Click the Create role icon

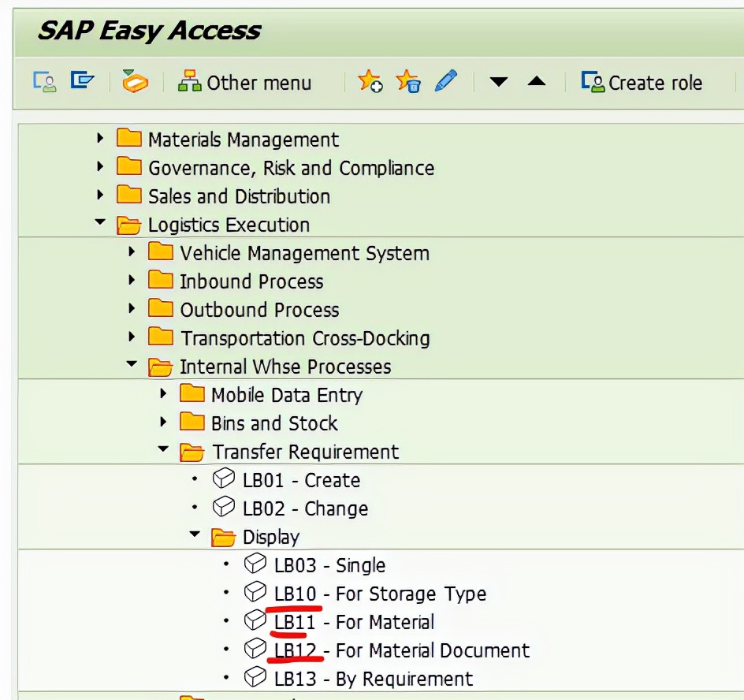coord(592,82)
